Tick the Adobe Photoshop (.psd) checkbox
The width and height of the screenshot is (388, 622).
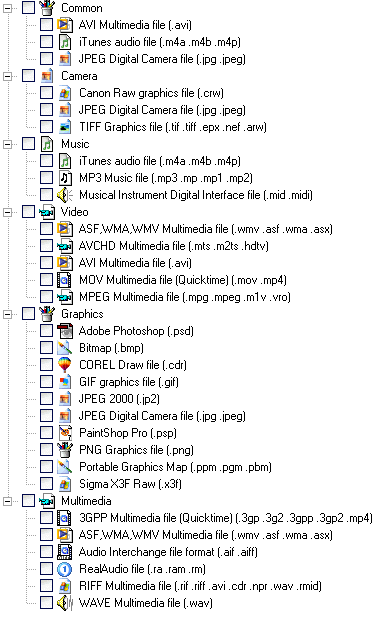click(46, 331)
